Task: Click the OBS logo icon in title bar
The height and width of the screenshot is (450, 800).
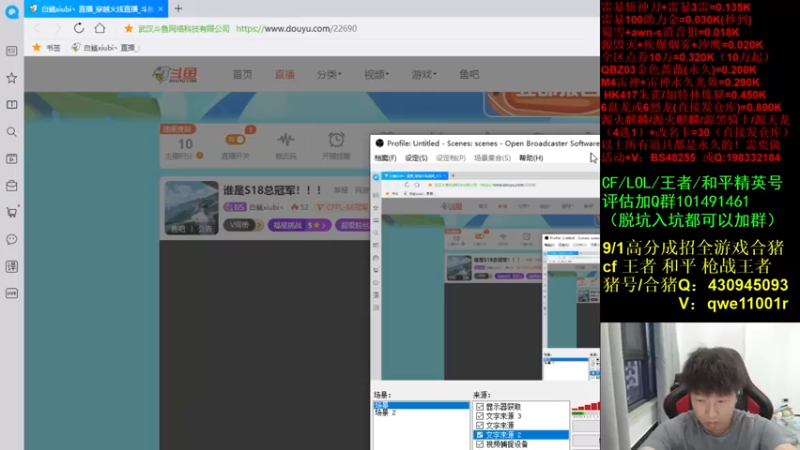Action: [379, 143]
